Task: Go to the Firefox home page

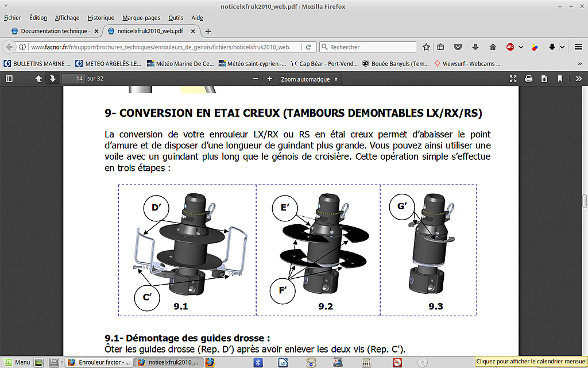Action: tap(493, 47)
